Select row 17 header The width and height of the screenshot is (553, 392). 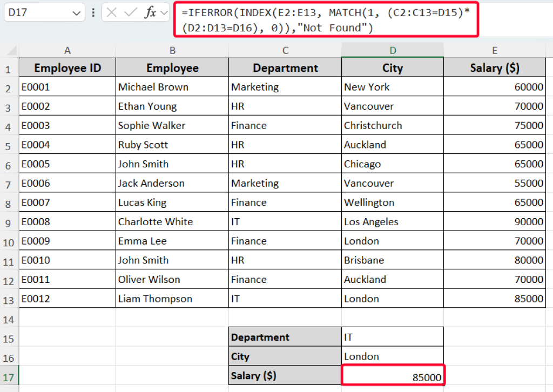[x=9, y=375]
